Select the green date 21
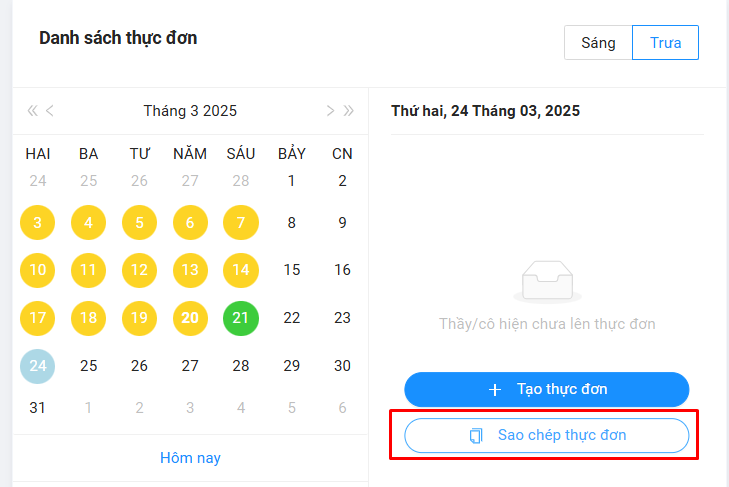The image size is (729, 487). [x=241, y=318]
